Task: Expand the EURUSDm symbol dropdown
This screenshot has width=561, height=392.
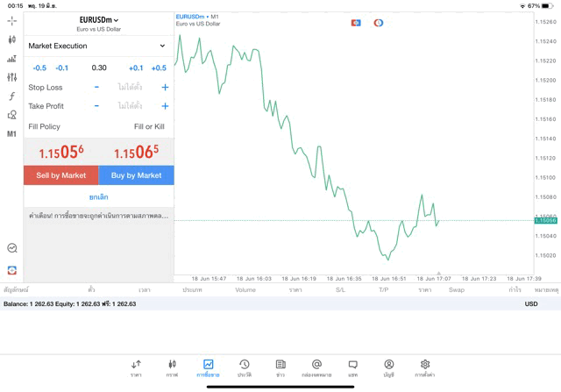Action: point(99,20)
